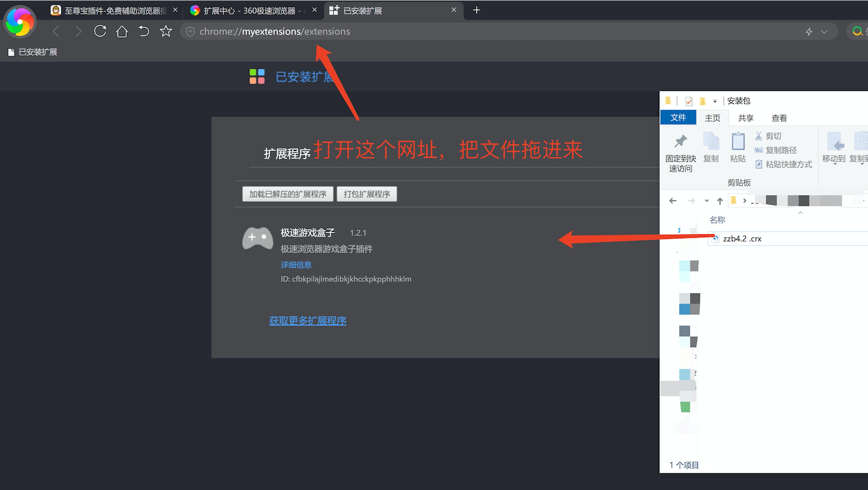Reload the page with the refresh icon
Viewport: 868px width, 490px height.
point(100,31)
